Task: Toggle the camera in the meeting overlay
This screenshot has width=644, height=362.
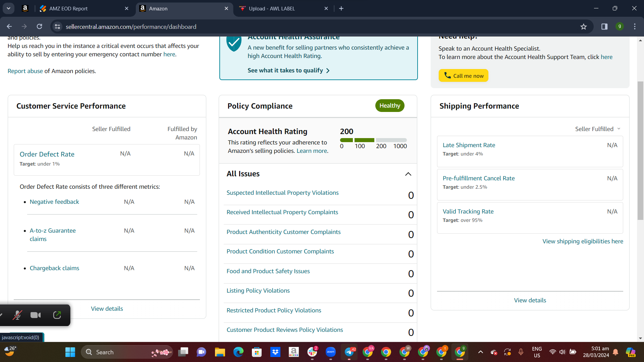Action: 36,315
